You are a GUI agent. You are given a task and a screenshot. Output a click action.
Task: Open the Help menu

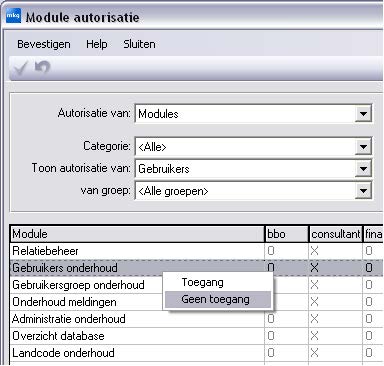(x=97, y=44)
